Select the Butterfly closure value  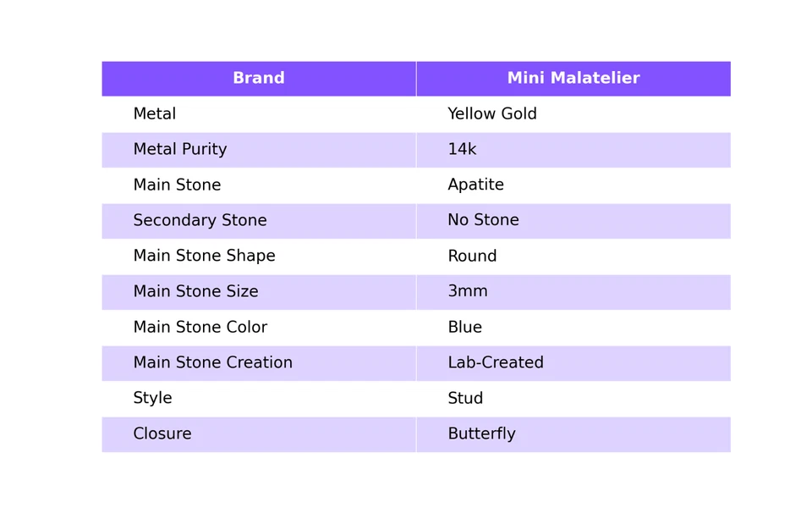[481, 434]
